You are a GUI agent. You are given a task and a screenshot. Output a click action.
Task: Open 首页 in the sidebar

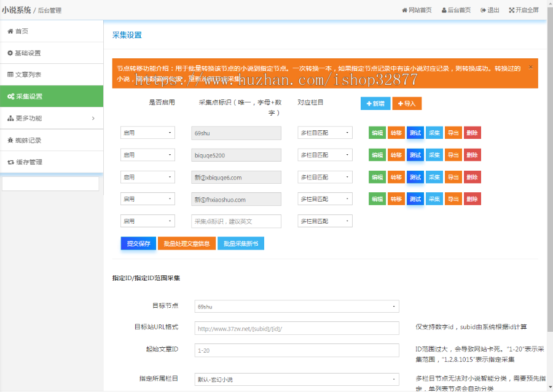click(52, 31)
